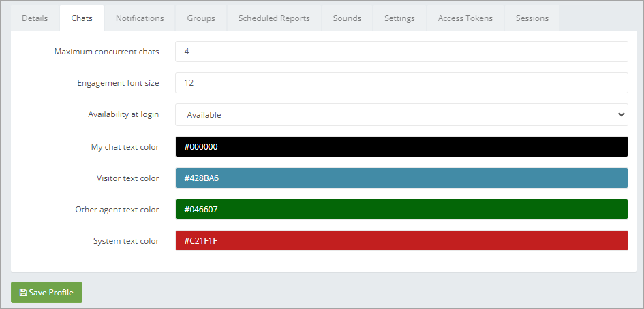Select the Chats tab

click(82, 18)
